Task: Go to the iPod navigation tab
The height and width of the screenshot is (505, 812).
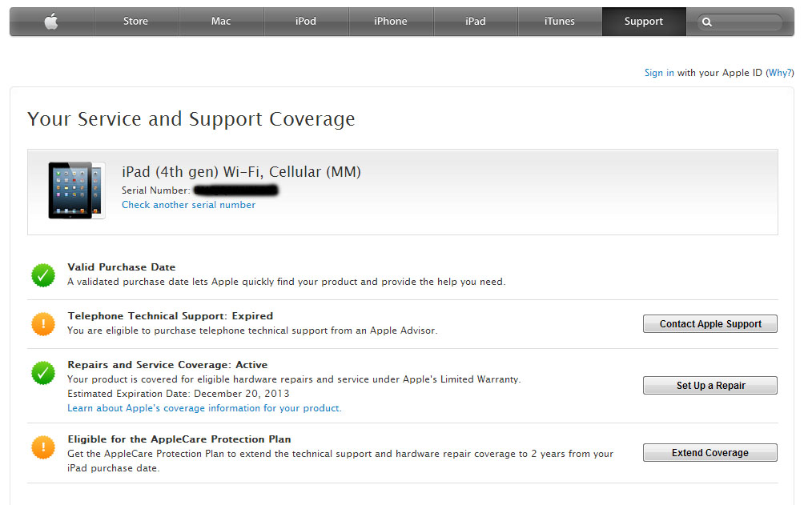Action: (306, 22)
